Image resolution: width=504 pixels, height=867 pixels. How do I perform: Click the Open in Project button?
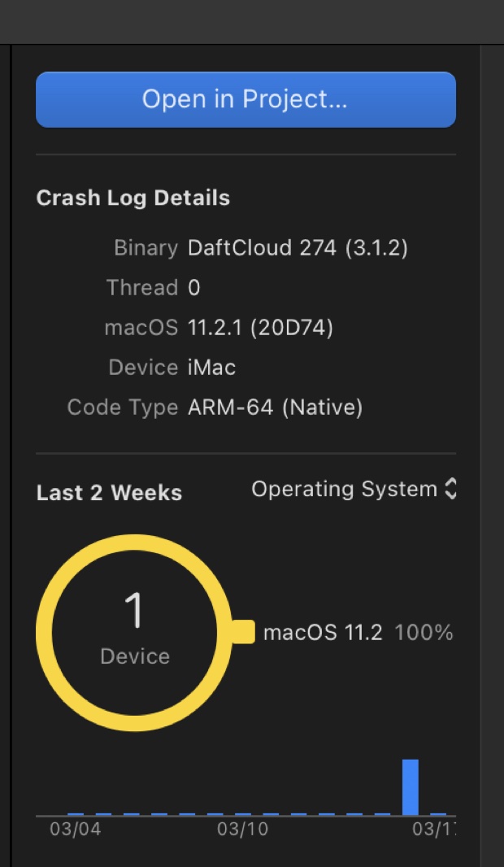pos(245,99)
